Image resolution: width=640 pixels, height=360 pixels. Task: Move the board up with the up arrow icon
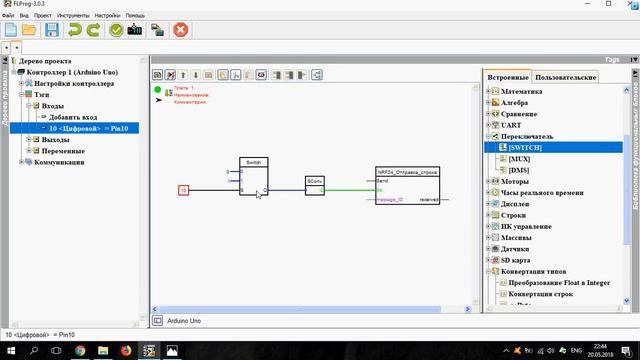coord(183,75)
